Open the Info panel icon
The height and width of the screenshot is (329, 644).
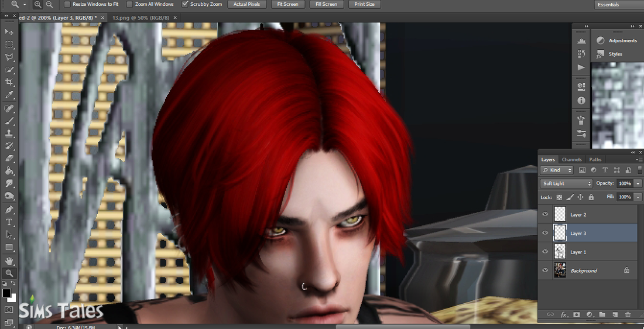tap(581, 100)
